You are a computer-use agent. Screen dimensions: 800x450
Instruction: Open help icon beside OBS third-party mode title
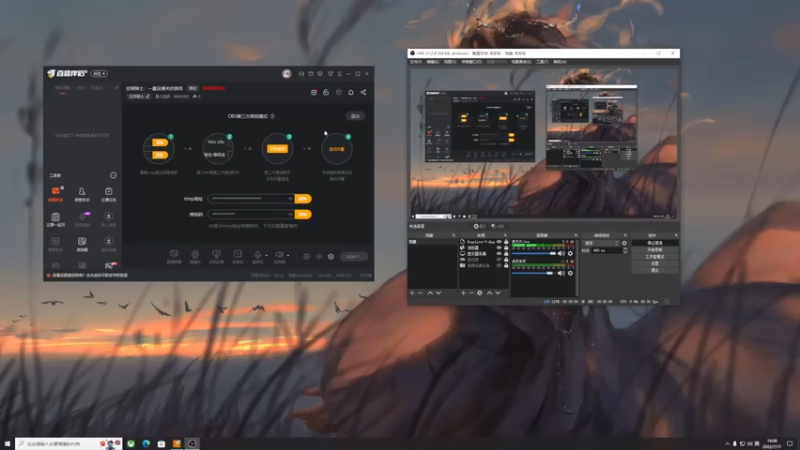click(x=272, y=116)
